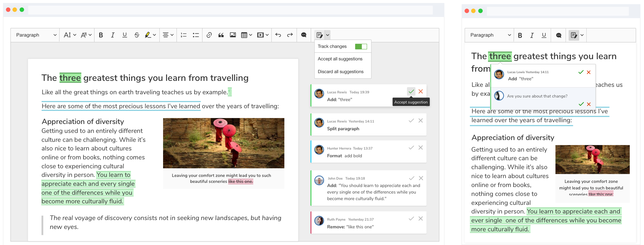644x245 pixels.
Task: Accept Ruth Payne's Remove suggestion
Action: (411, 219)
